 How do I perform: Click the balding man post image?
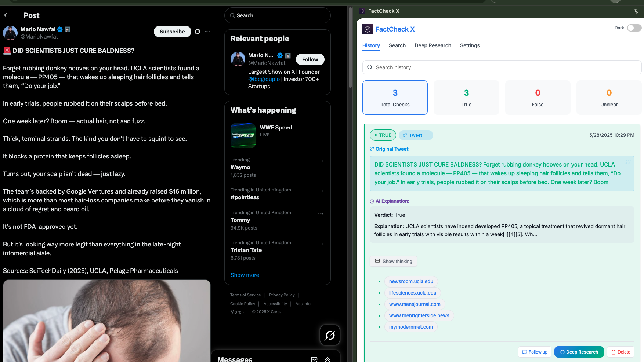pos(107,321)
